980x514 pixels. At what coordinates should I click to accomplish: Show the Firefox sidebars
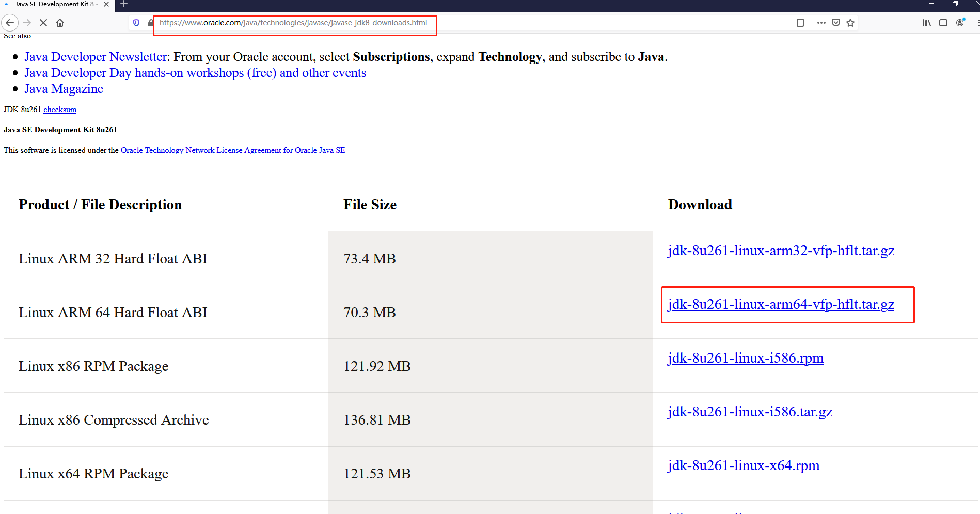tap(943, 23)
